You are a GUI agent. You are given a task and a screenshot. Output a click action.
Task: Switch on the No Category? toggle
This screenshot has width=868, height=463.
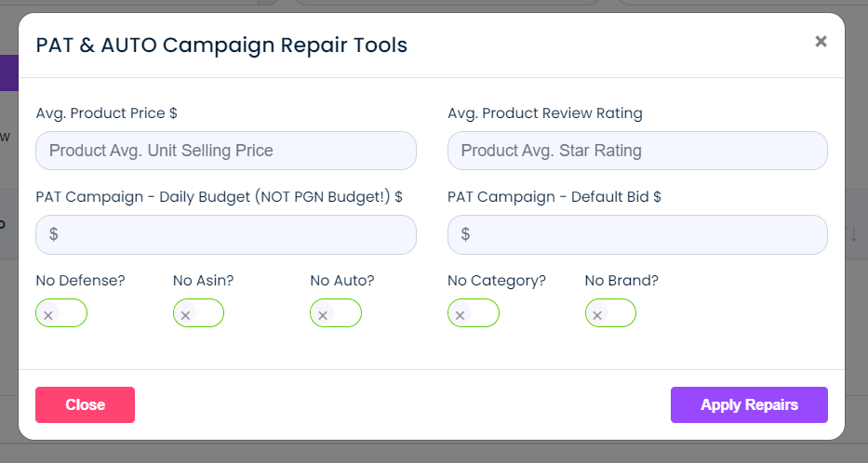click(x=474, y=313)
